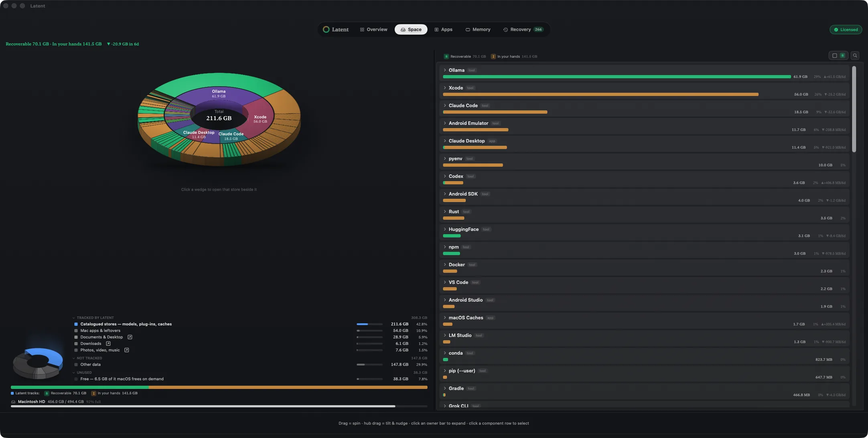Click the Claude Code bar in the list

495,112
